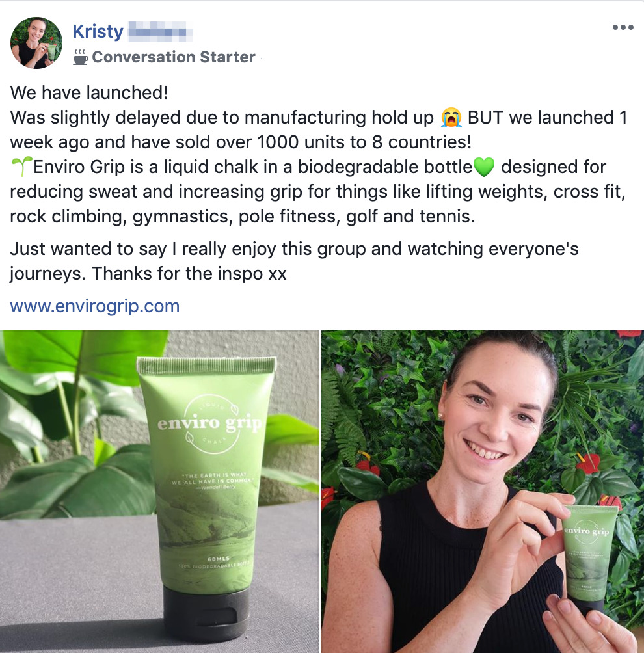Click the "Thanks for the inspo xx" sentence
The width and height of the screenshot is (644, 653).
pos(189,274)
